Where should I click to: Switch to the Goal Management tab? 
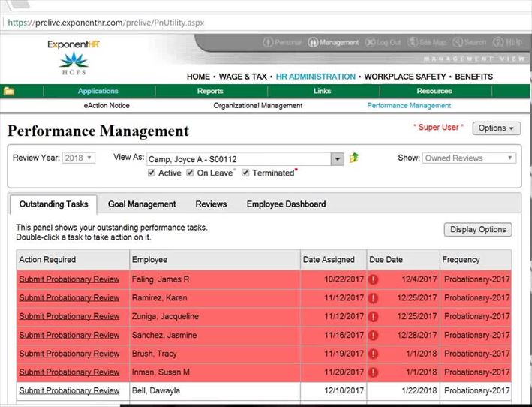click(142, 203)
